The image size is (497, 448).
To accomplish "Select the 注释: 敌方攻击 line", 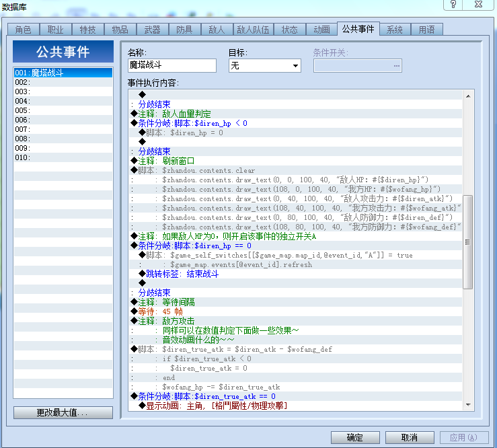I will 295,321.
